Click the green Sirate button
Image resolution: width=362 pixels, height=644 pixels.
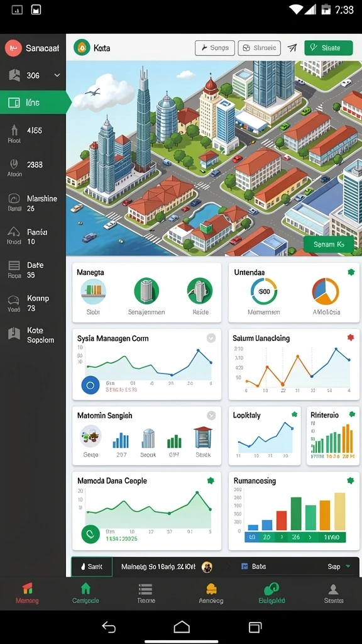[328, 48]
